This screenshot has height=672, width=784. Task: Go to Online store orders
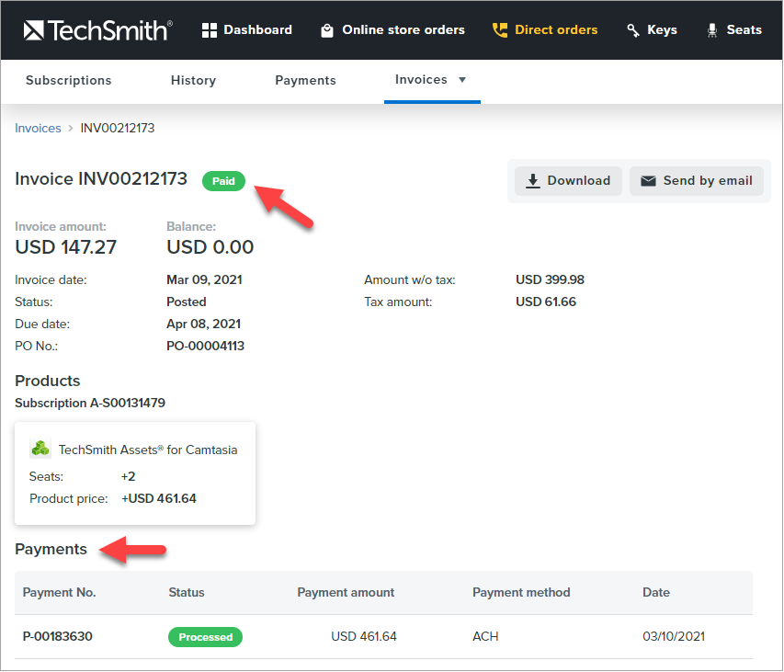point(392,30)
